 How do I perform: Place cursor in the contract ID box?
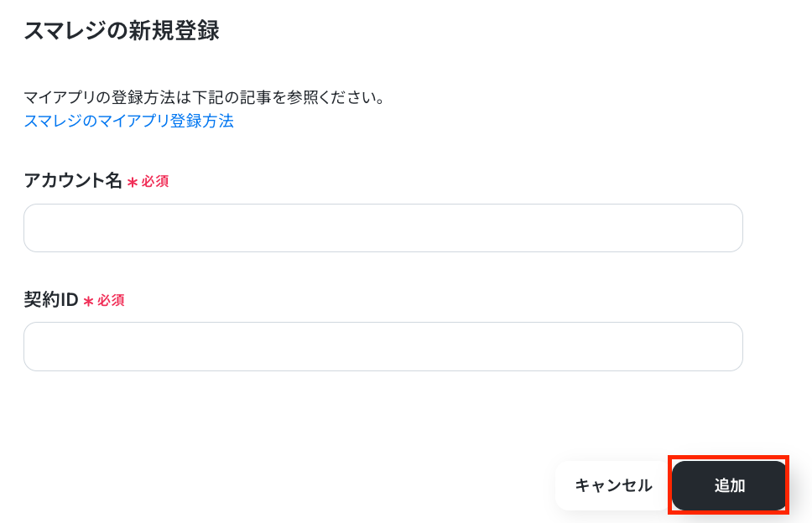pyautogui.click(x=383, y=346)
